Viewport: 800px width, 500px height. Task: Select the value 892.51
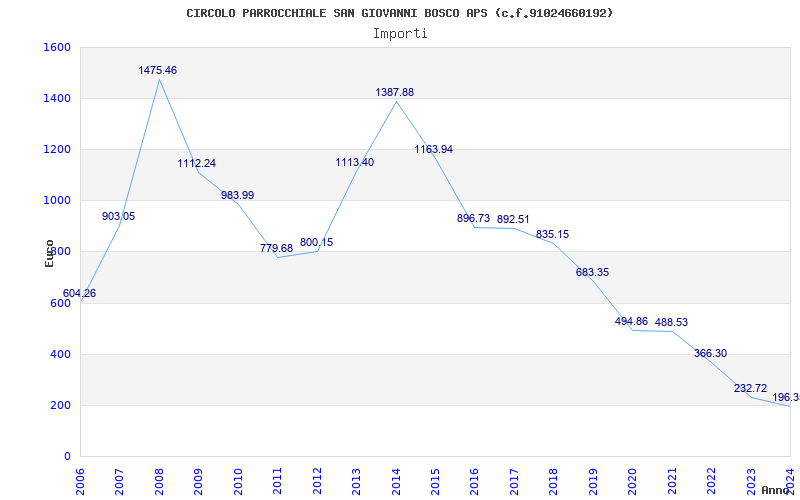(x=513, y=219)
